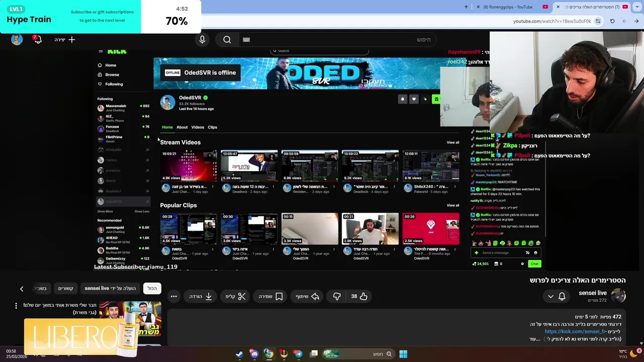Open channel notification bell next to sensei live
The image size is (644, 362).
[562, 296]
